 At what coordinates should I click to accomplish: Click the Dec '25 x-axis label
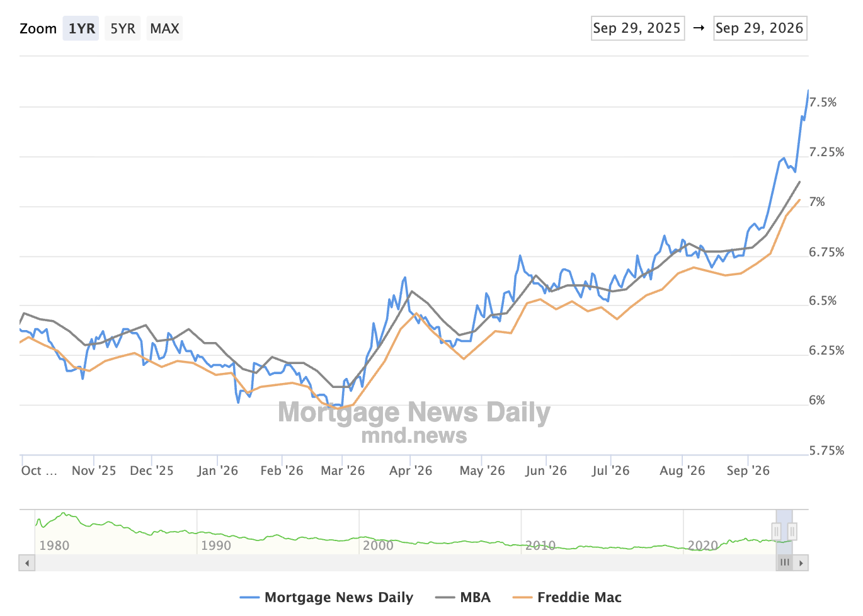click(152, 471)
